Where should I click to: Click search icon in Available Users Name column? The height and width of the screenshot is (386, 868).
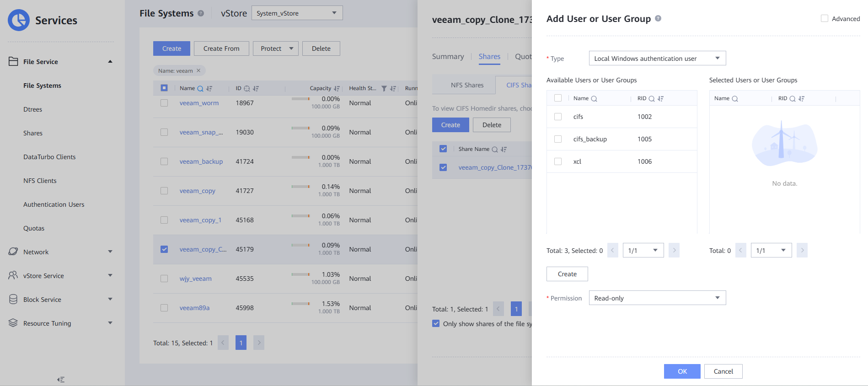[594, 99]
